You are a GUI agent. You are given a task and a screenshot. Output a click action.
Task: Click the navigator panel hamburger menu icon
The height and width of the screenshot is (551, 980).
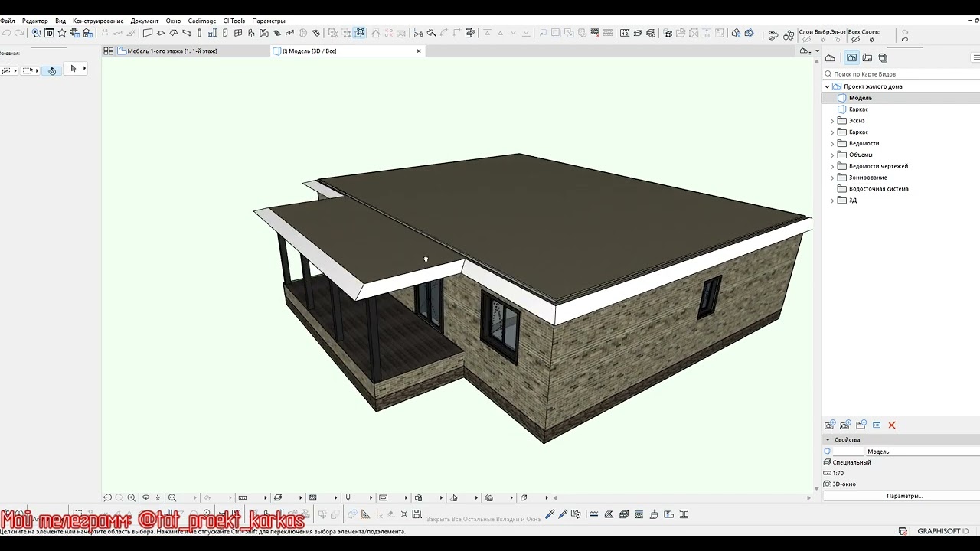(976, 57)
